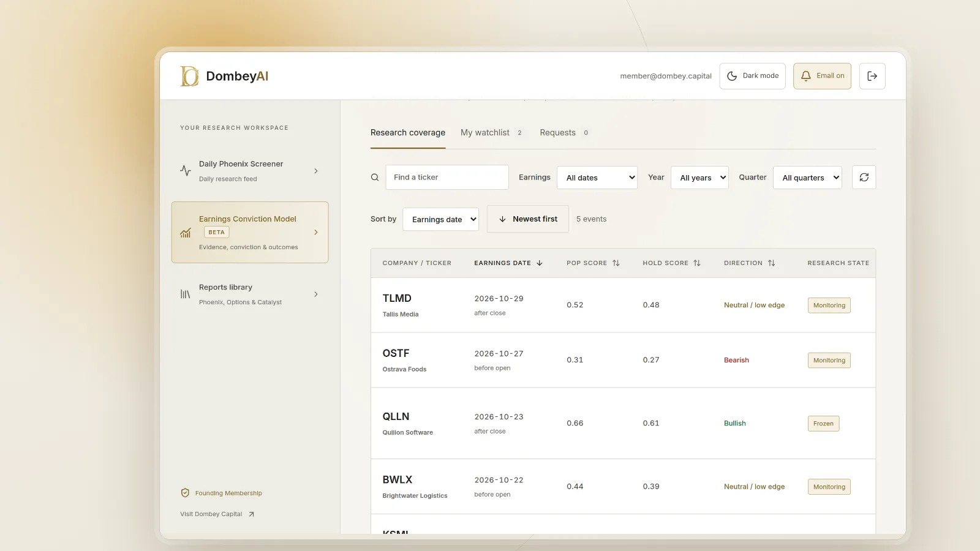
Task: Click the DombeyAI logo icon
Action: 189,76
